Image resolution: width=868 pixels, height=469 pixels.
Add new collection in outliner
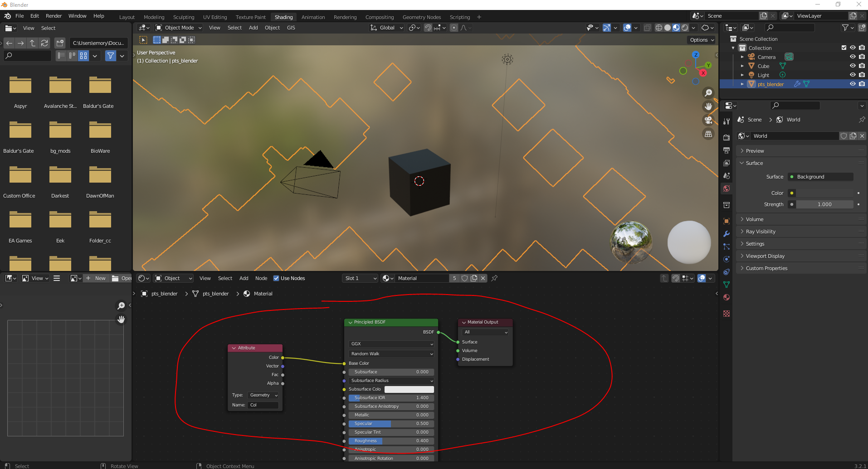pos(862,28)
